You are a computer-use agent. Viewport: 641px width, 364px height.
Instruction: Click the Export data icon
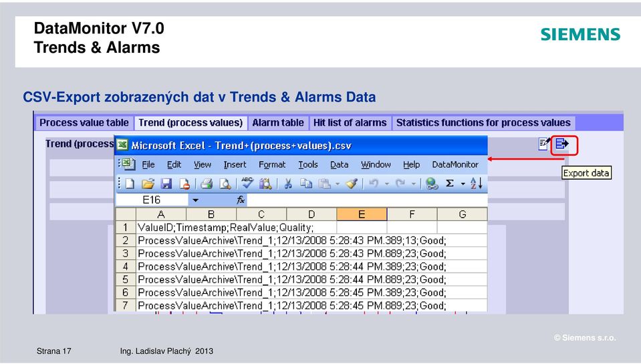(x=562, y=144)
